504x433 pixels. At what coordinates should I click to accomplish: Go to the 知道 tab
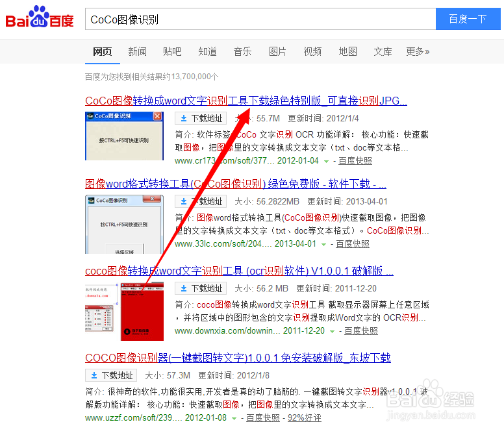[207, 51]
